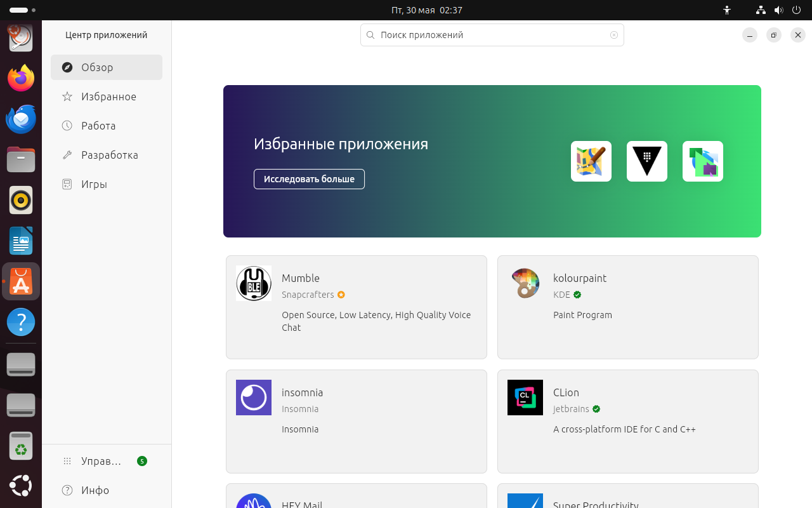The image size is (812, 508).
Task: Open the CLion app icon
Action: click(525, 398)
